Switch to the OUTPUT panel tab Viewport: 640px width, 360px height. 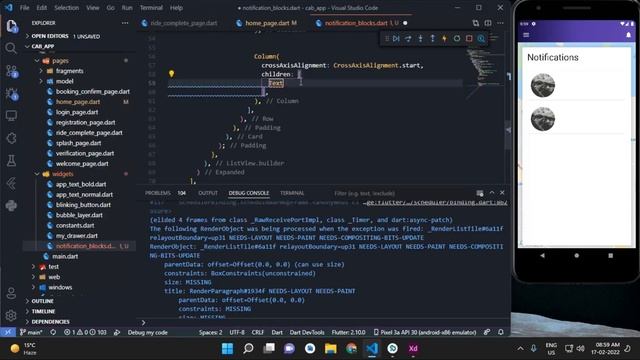click(x=208, y=193)
